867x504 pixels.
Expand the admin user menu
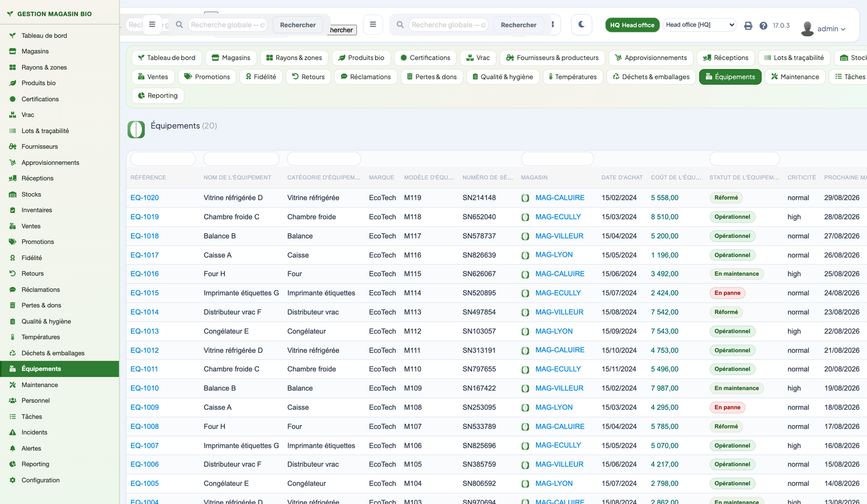pyautogui.click(x=824, y=28)
